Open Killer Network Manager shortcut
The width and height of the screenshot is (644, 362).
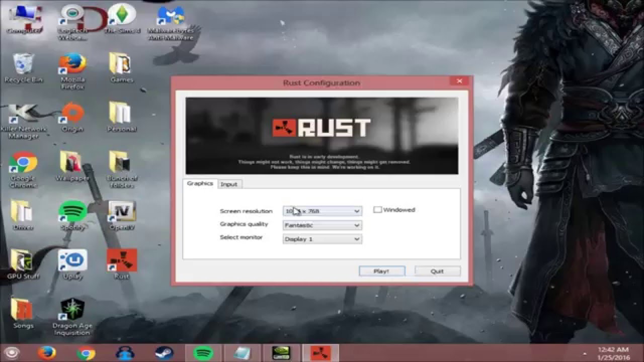click(23, 121)
